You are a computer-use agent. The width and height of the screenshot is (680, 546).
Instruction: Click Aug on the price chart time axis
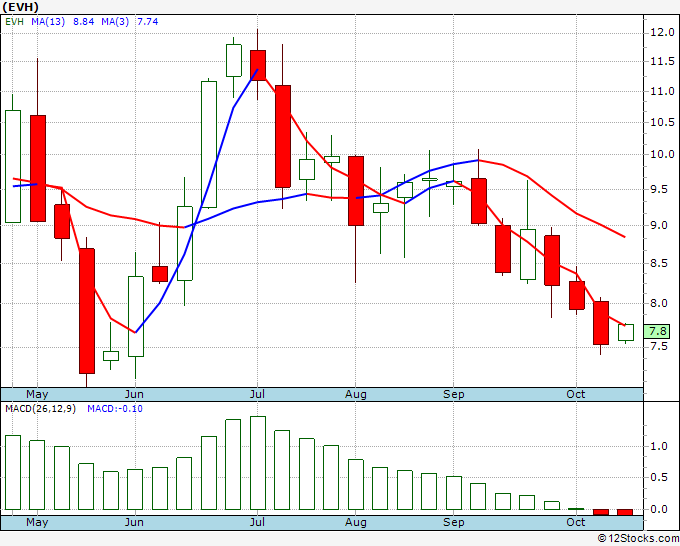356,394
